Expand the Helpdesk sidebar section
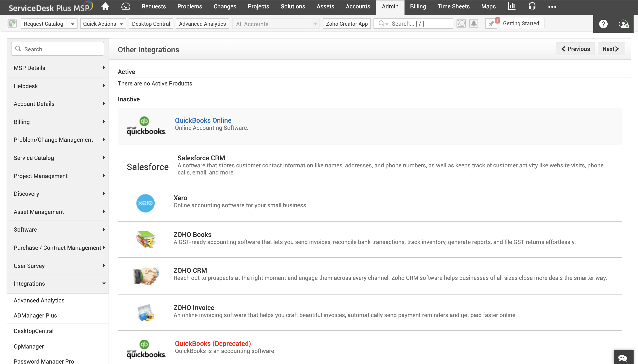Viewport: 638px width, 364px height. coord(57,86)
